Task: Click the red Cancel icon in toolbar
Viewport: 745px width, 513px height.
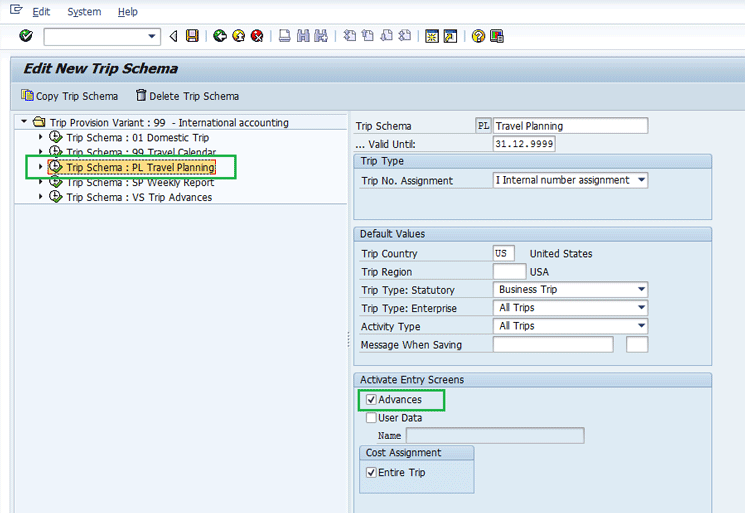Action: coord(257,36)
